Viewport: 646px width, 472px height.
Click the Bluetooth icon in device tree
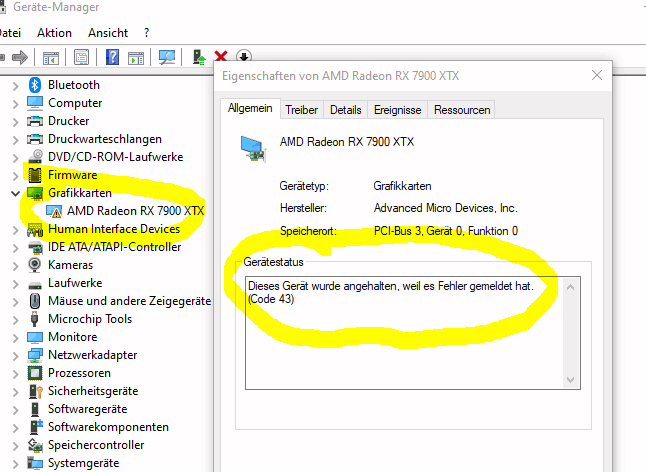point(35,85)
